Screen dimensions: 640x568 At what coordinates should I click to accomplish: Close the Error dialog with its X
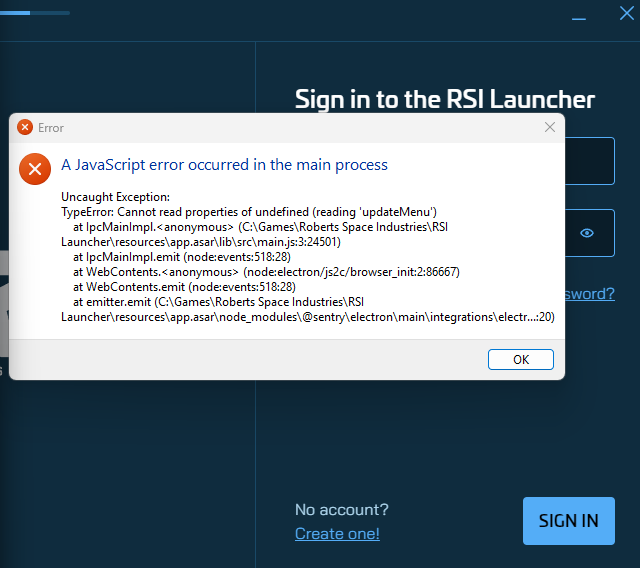click(549, 127)
